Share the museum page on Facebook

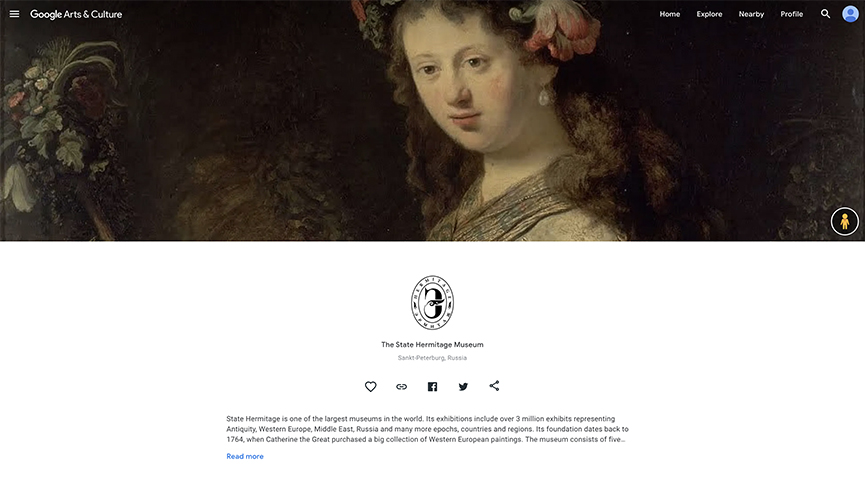pyautogui.click(x=432, y=387)
